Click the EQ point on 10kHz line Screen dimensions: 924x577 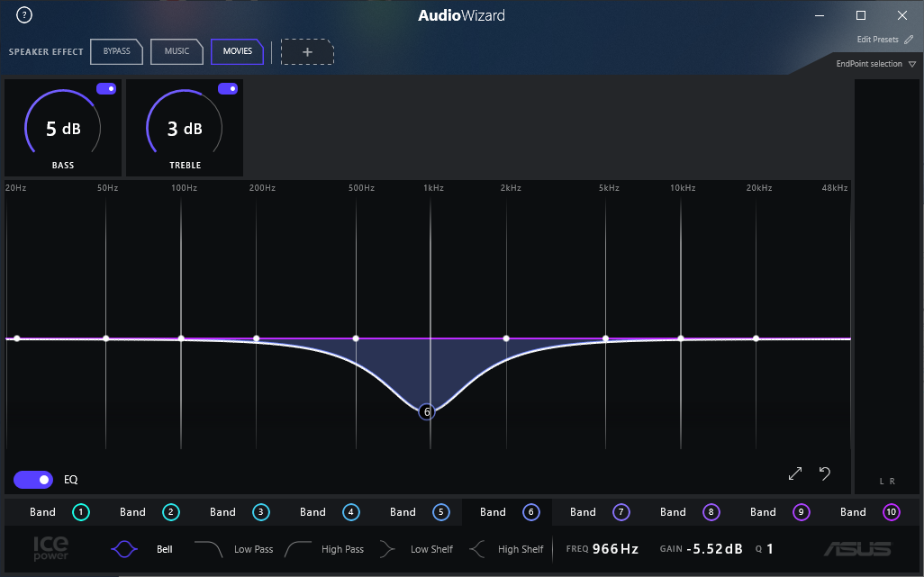coord(681,338)
